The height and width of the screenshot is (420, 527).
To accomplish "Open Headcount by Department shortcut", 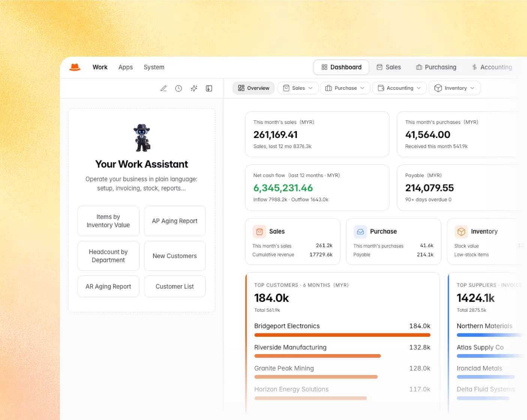I will point(108,256).
